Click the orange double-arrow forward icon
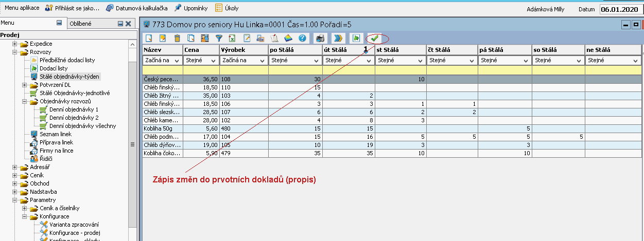 338,38
